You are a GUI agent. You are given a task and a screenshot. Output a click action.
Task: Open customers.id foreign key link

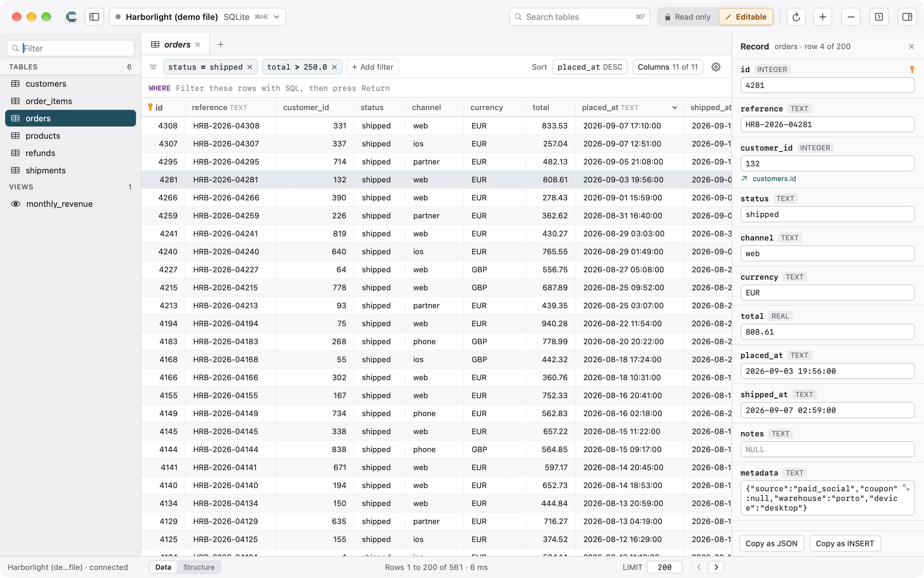point(774,179)
